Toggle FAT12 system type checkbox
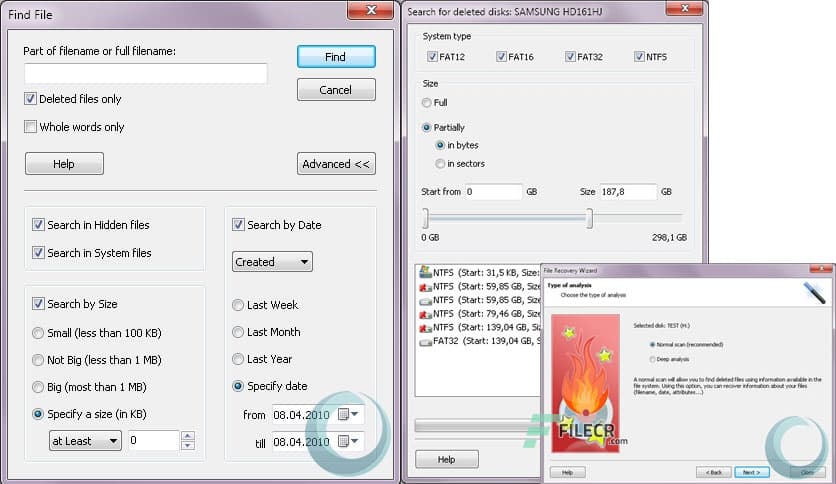Viewport: 836px width, 484px height. tap(432, 57)
